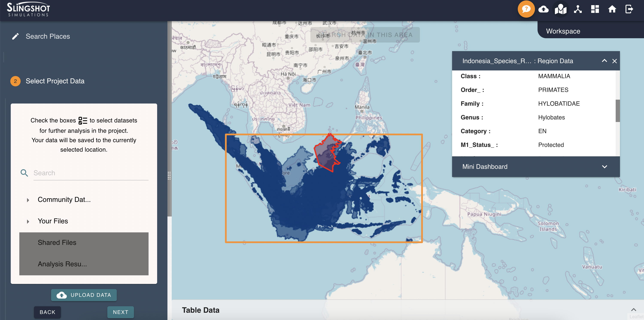Click the cloud upload icon in header
This screenshot has width=644, height=320.
pos(544,9)
